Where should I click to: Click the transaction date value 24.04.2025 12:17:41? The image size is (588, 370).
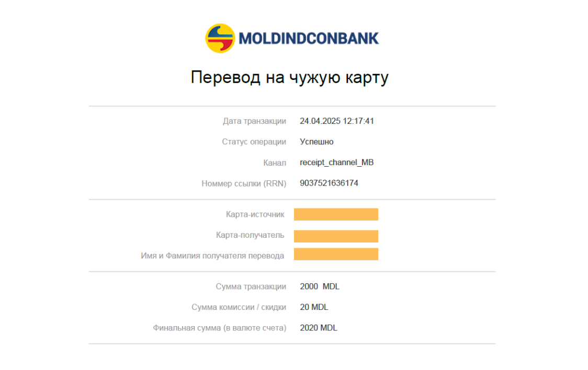point(337,121)
